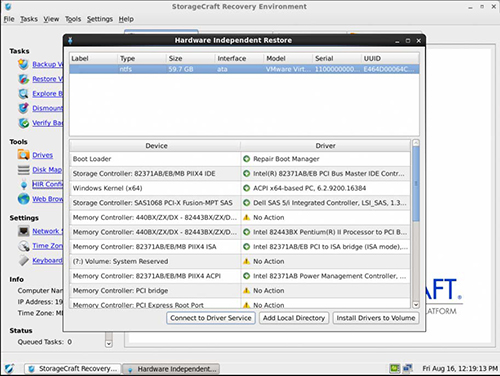The width and height of the screenshot is (500, 376).
Task: Switch to Hardware Independent taskbar item
Action: click(172, 369)
